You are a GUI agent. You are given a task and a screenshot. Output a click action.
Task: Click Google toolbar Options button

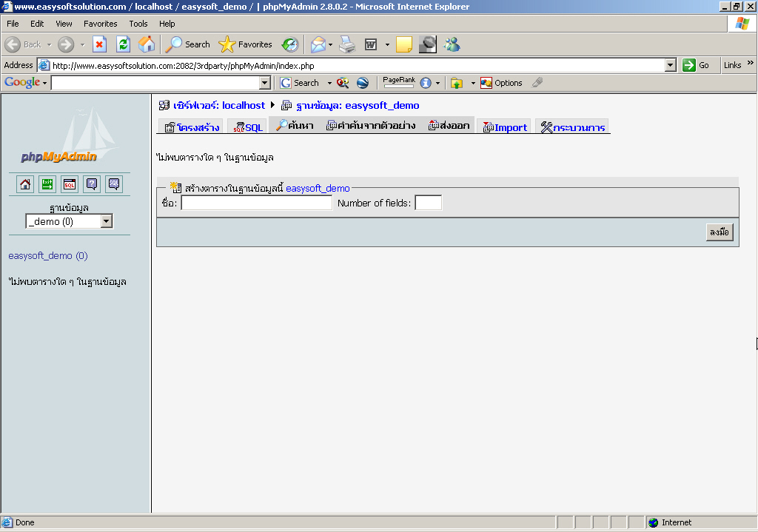[x=501, y=83]
